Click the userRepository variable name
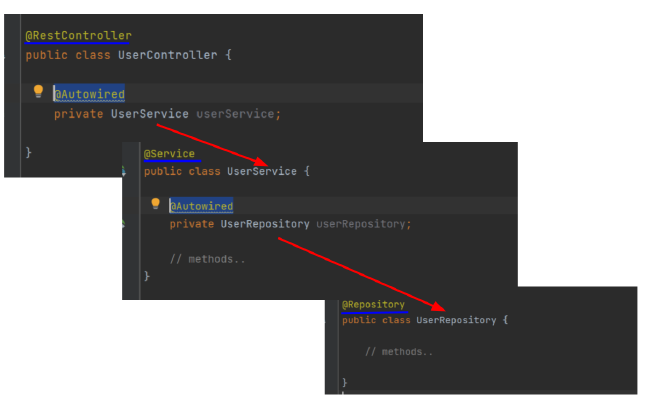660x406 pixels. (x=361, y=224)
